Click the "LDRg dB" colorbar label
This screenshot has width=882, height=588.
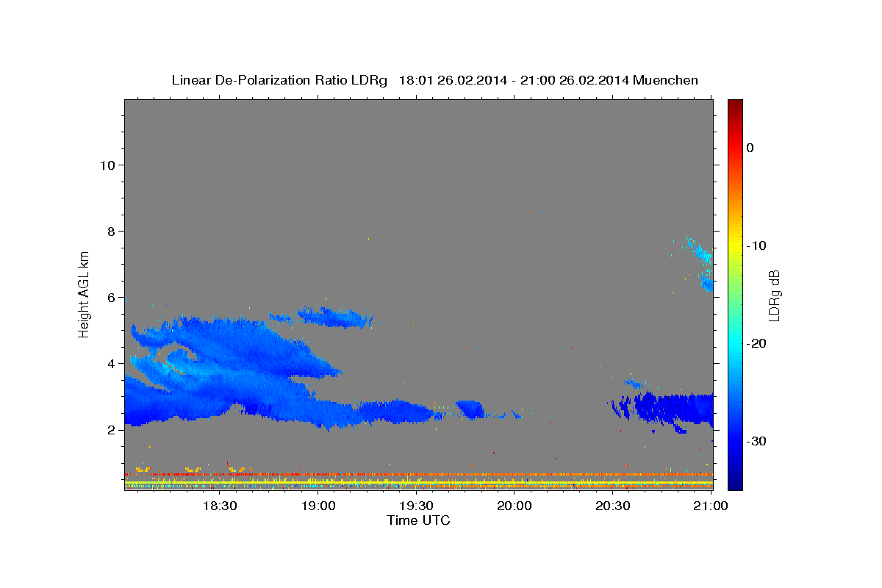tap(774, 295)
